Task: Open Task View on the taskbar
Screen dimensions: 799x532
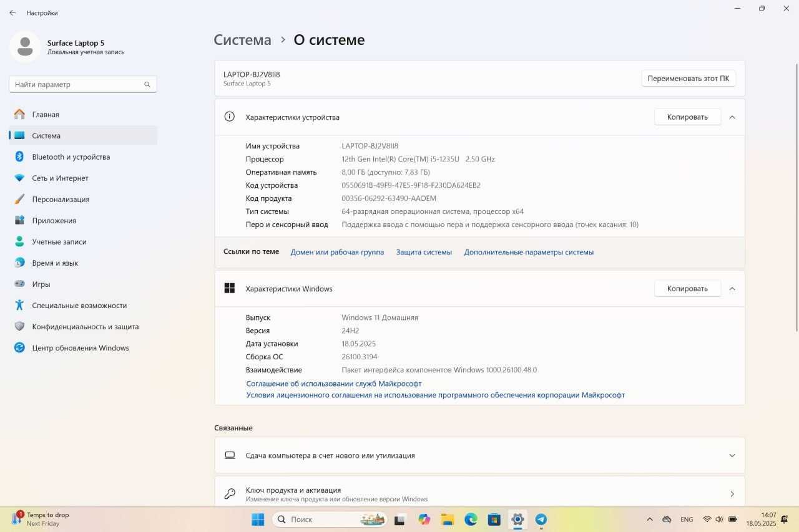Action: [401, 519]
